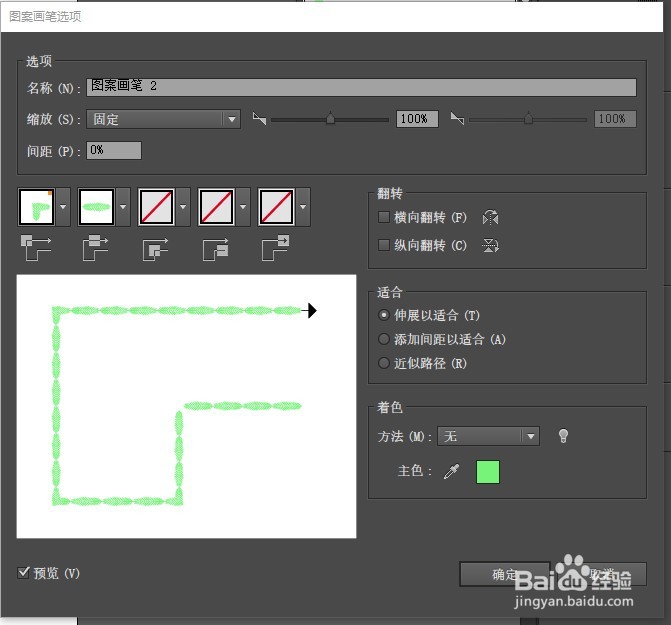Click the 确定 button
The width and height of the screenshot is (671, 625).
coord(505,574)
